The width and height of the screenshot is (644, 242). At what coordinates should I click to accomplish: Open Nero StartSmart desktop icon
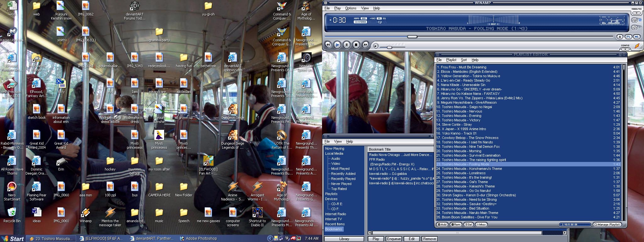12,192
